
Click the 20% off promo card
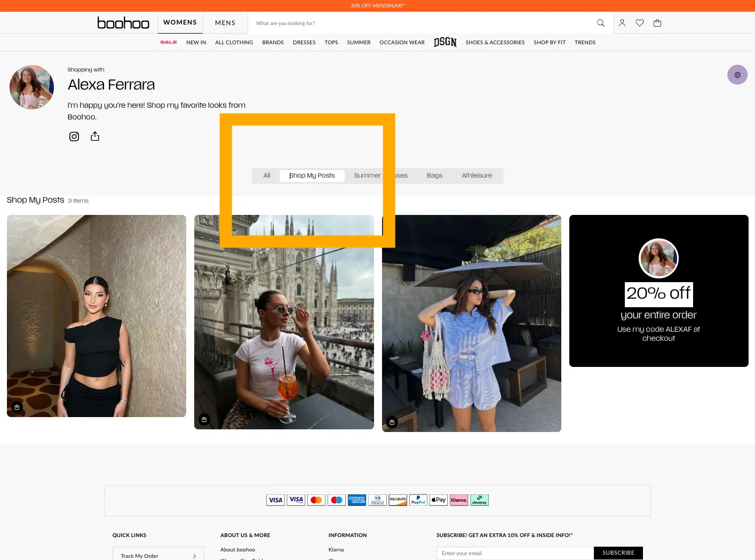[659, 291]
